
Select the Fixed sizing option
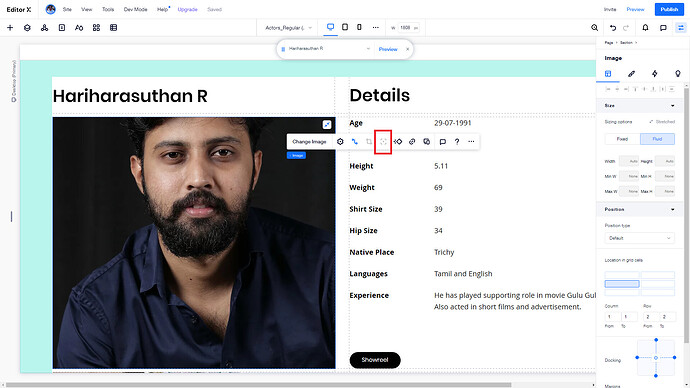(x=622, y=139)
